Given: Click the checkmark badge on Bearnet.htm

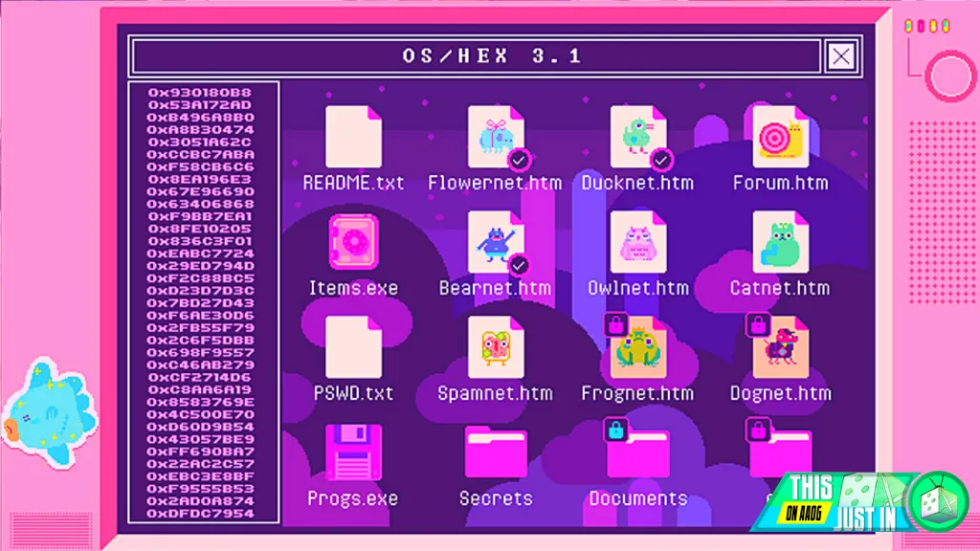Looking at the screenshot, I should point(519,266).
